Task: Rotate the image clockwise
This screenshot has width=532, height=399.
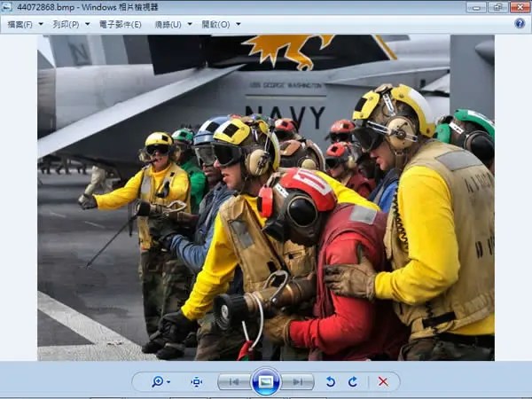Action: (x=353, y=382)
